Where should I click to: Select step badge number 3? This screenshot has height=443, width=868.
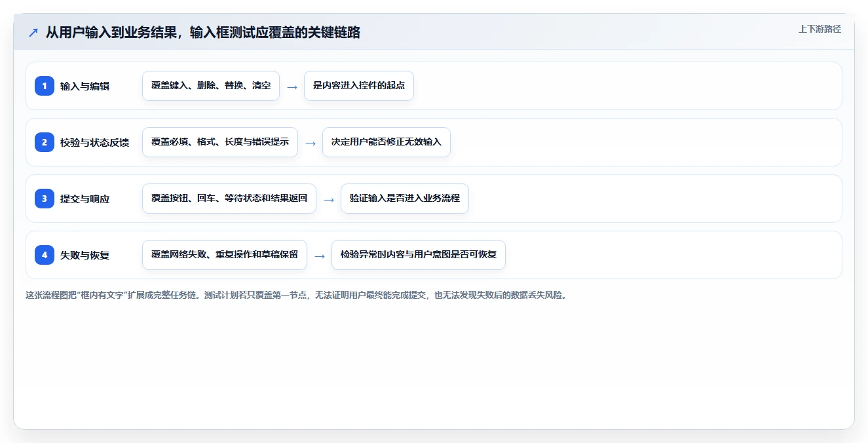coord(45,199)
